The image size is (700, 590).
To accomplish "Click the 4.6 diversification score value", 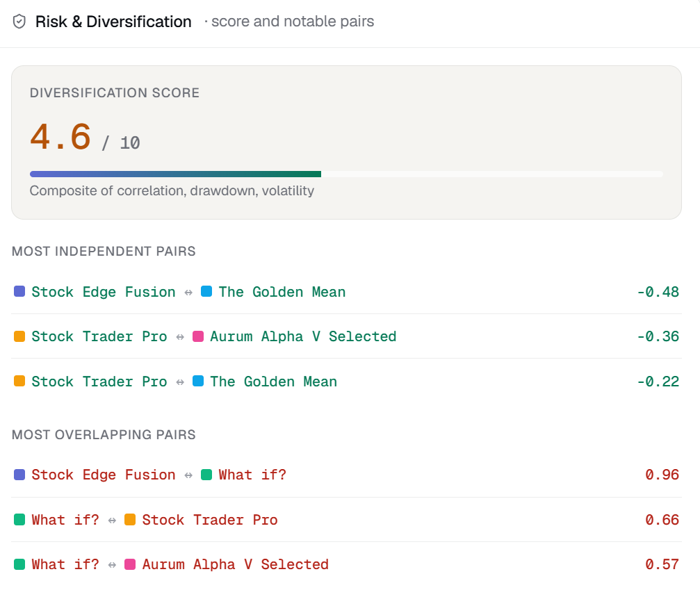I will [x=60, y=137].
